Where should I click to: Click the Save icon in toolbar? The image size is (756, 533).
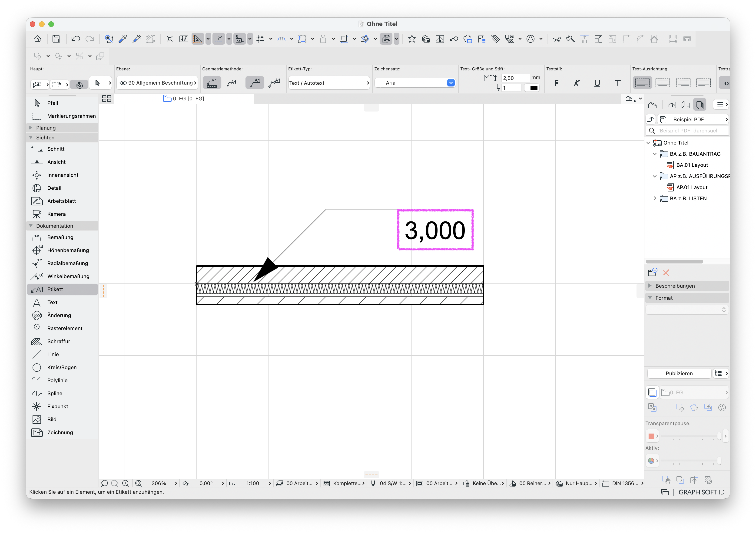(56, 39)
